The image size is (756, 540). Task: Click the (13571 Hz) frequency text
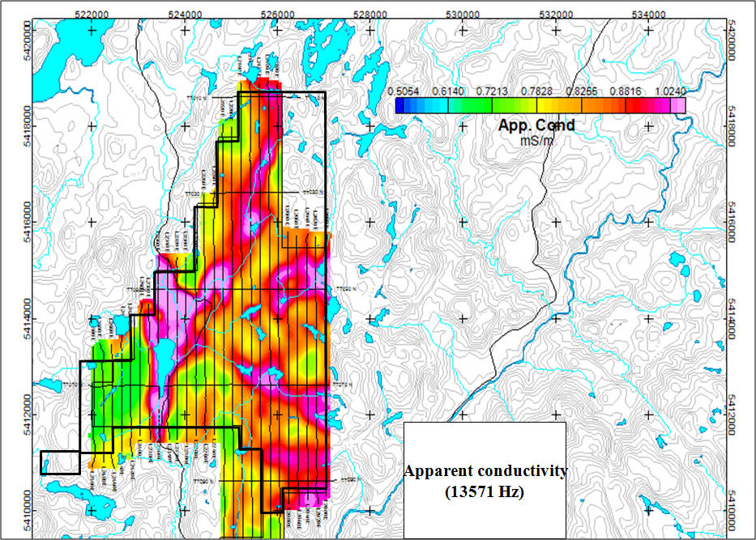click(x=485, y=489)
